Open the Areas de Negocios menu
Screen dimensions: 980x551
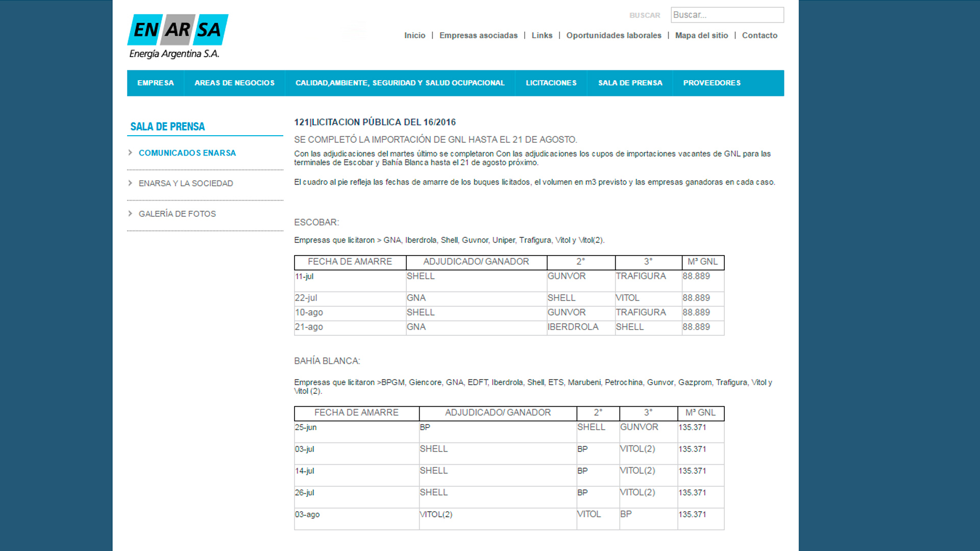(234, 83)
